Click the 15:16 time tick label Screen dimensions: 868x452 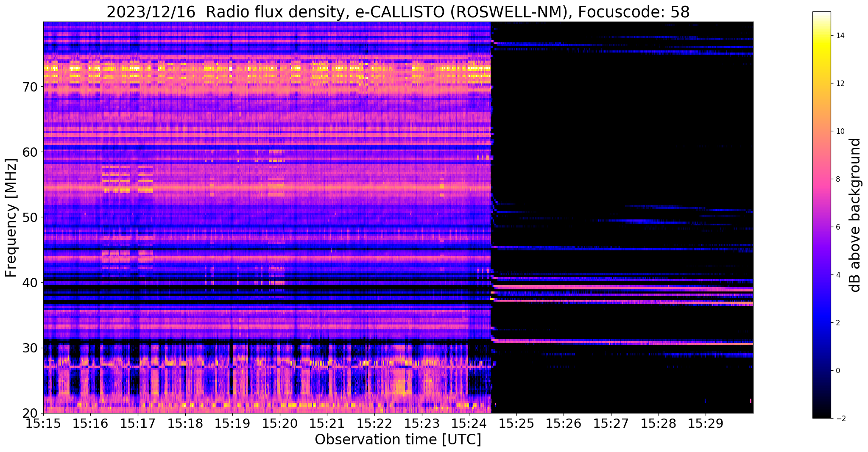click(x=90, y=423)
